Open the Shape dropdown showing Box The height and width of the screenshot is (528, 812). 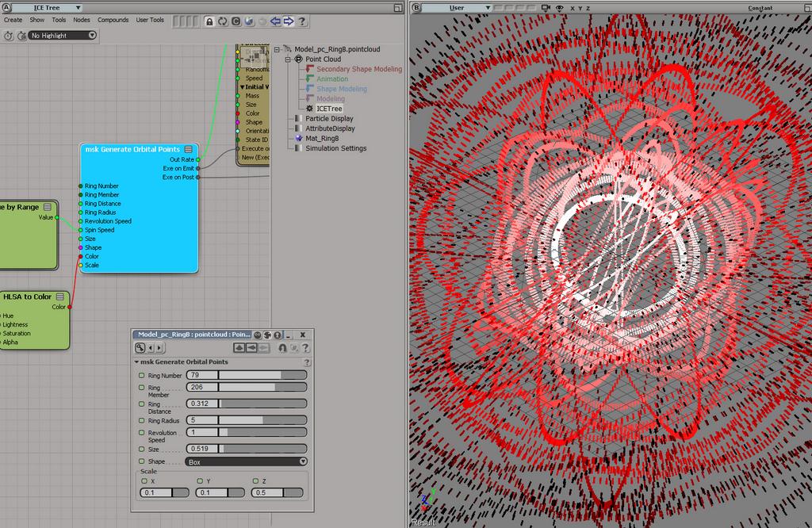(x=247, y=461)
